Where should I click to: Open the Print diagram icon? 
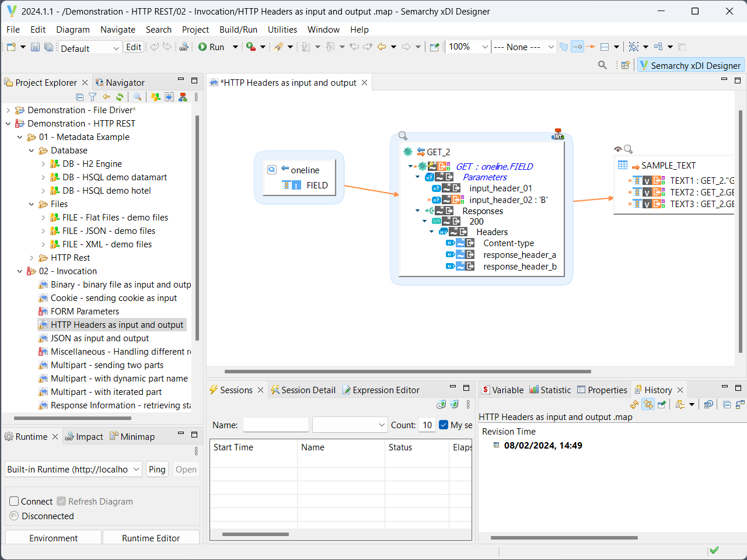tap(184, 47)
